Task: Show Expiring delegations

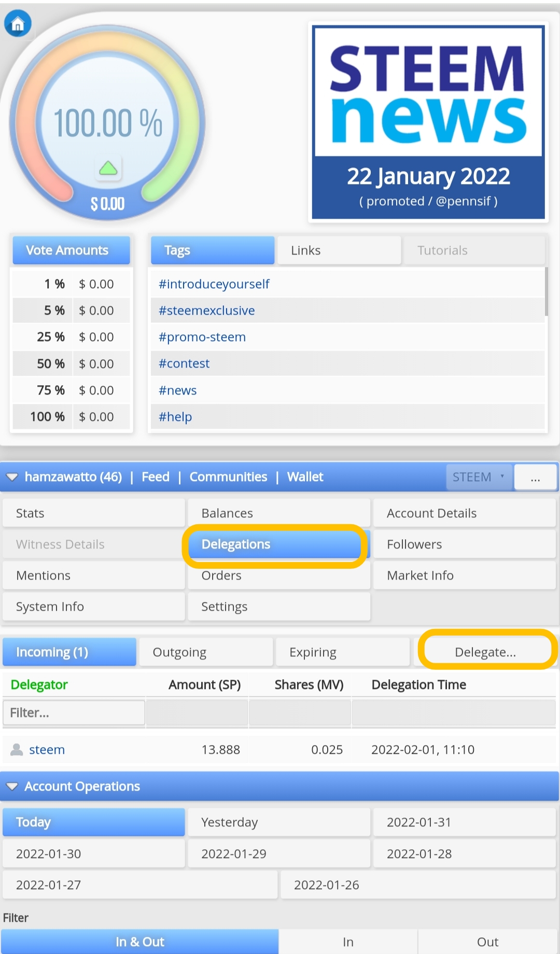Action: [x=343, y=652]
